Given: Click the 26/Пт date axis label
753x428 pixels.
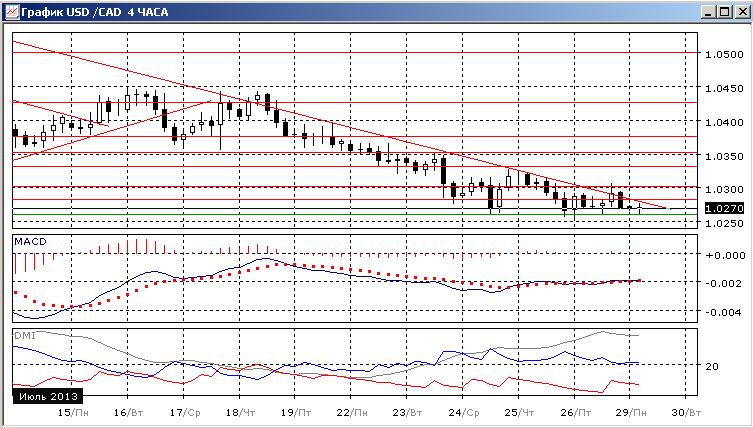Looking at the screenshot, I should pos(575,413).
